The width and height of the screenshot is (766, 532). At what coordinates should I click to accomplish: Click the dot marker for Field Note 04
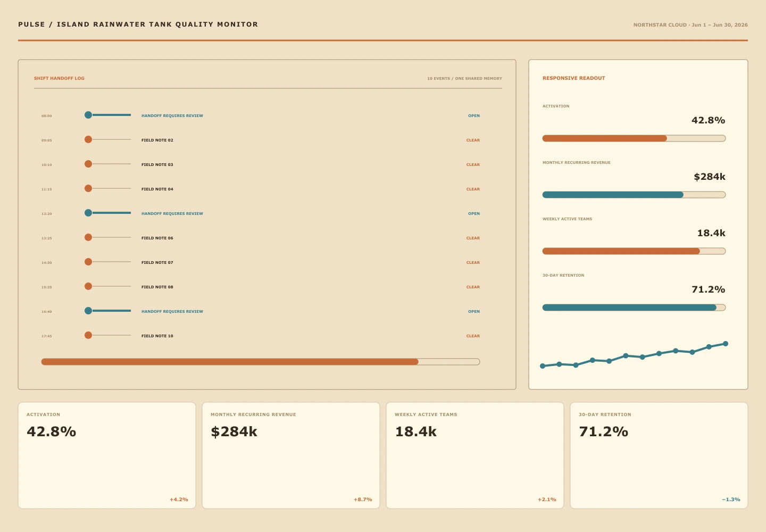[88, 188]
